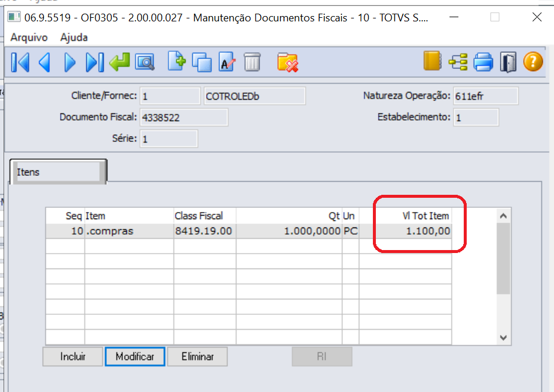Edit document icon with letter A
The image size is (554, 392).
226,62
